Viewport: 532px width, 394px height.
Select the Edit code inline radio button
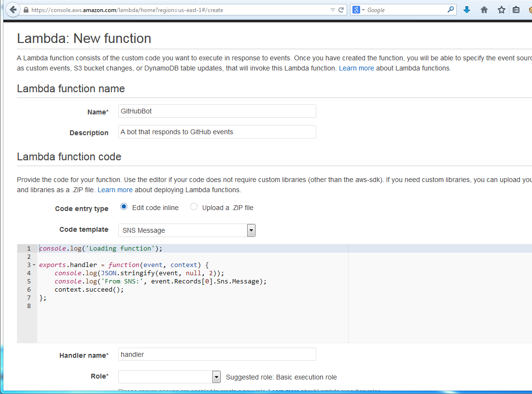(x=124, y=207)
